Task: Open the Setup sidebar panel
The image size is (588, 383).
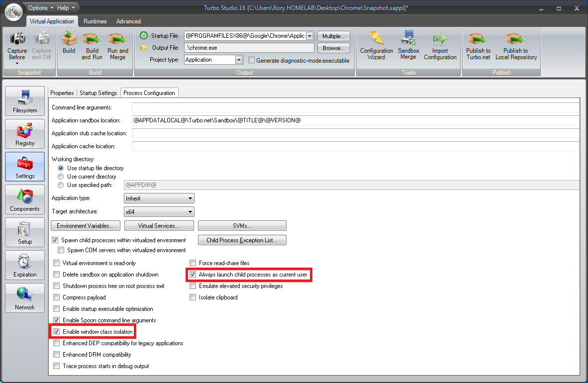Action: click(x=25, y=232)
